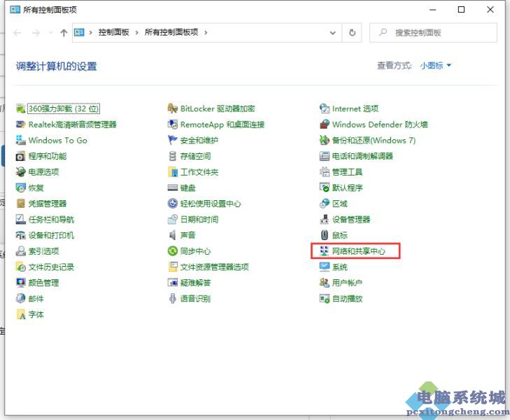510x420 pixels.
Task: Click the up arrow navigation button
Action: [64, 33]
